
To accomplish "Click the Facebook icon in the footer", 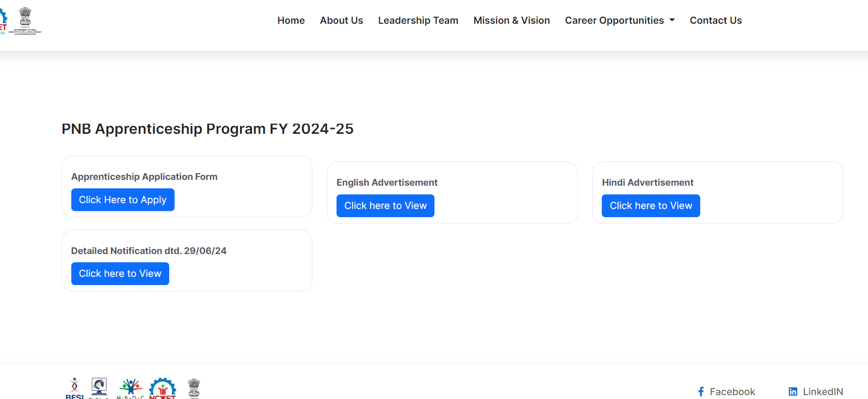I will 701,392.
